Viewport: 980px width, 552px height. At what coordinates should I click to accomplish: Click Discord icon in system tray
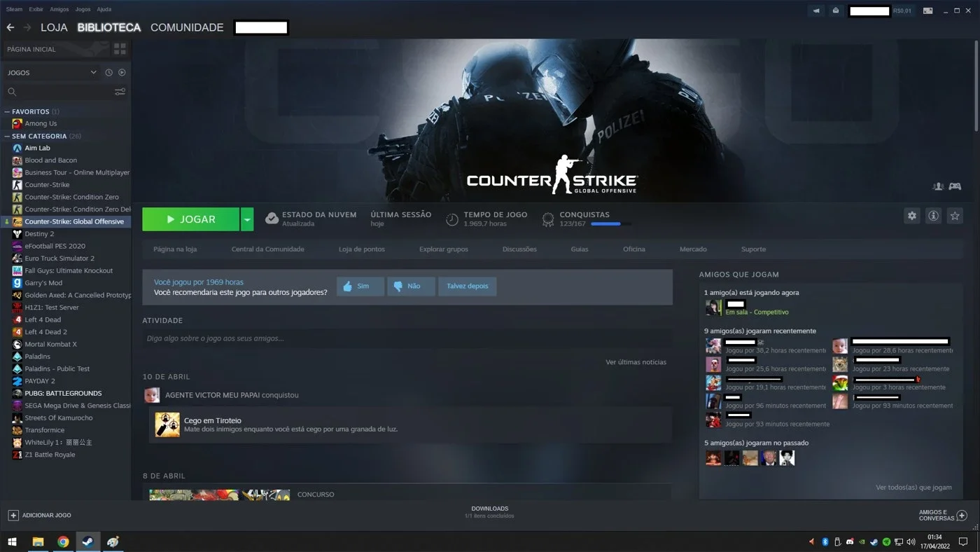pyautogui.click(x=850, y=541)
